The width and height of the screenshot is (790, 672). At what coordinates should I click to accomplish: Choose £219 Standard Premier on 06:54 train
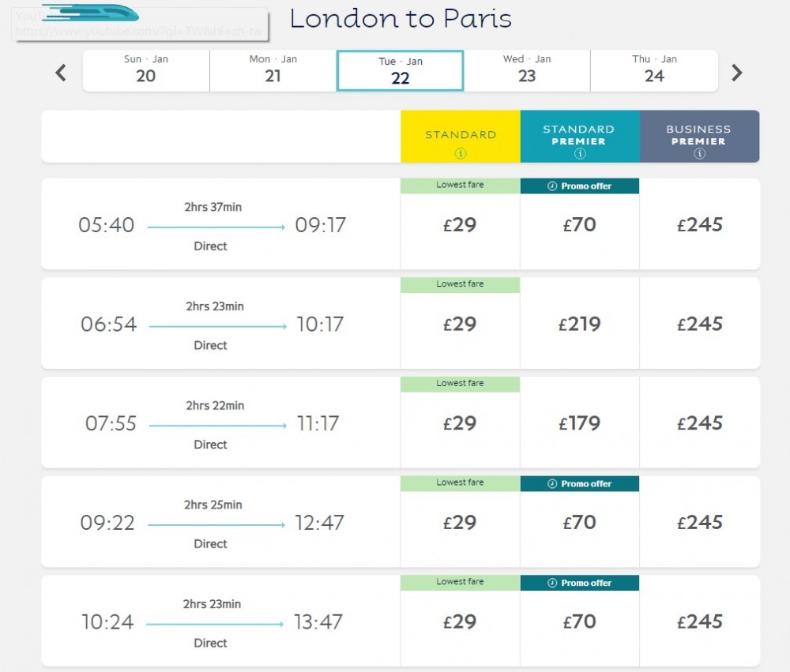tap(579, 324)
